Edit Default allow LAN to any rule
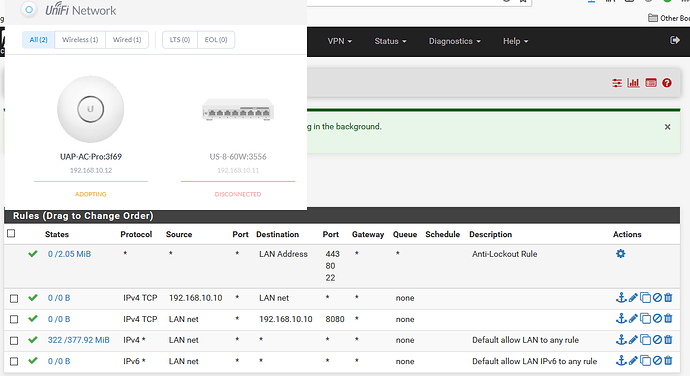The image size is (690, 376). point(633,339)
